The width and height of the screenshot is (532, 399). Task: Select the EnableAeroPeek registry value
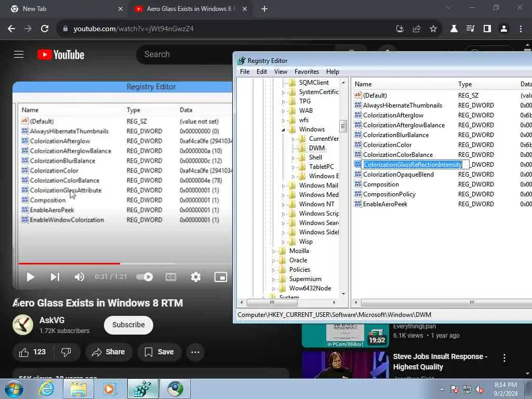[x=385, y=204]
